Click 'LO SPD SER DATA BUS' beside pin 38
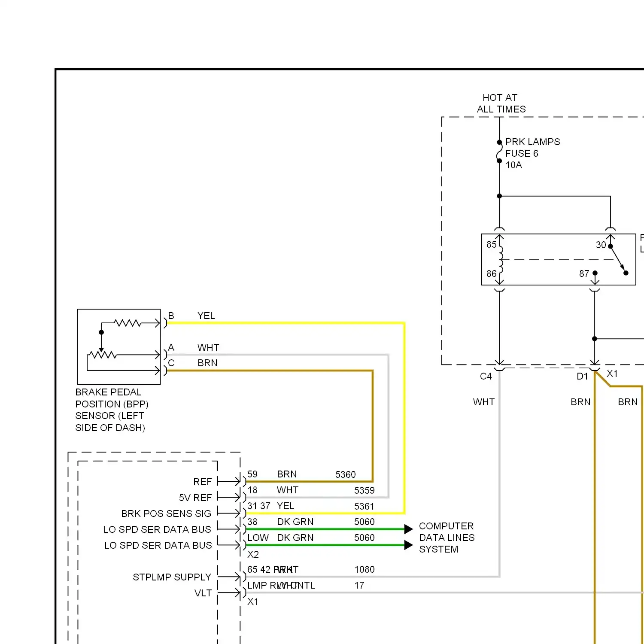This screenshot has width=644, height=644. (157, 529)
